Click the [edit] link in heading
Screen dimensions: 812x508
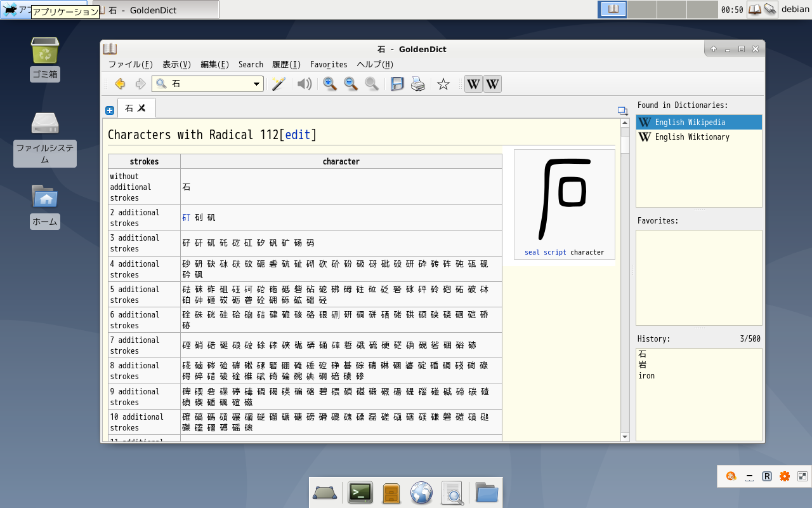[298, 135]
